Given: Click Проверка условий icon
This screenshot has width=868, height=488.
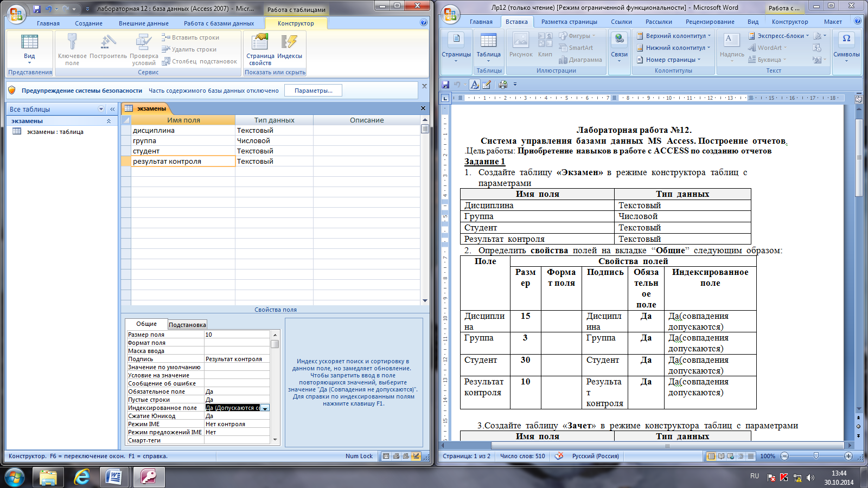Looking at the screenshot, I should (x=144, y=49).
